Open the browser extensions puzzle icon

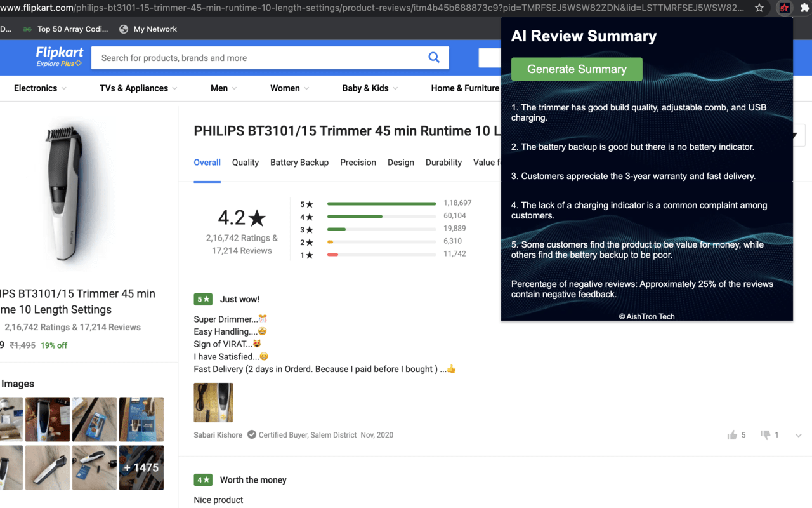(805, 8)
